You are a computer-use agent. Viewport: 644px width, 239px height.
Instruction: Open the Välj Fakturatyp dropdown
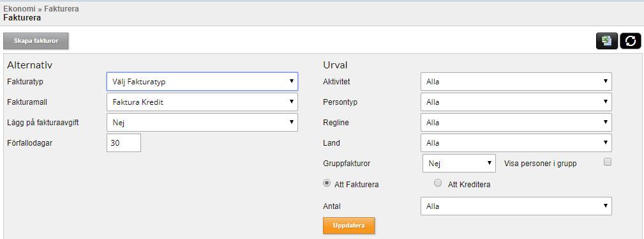(202, 81)
